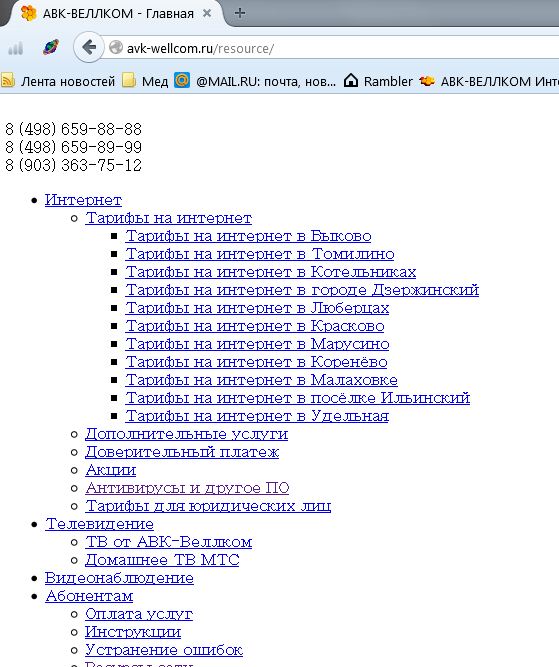Open Устранение ошибок link

click(164, 650)
